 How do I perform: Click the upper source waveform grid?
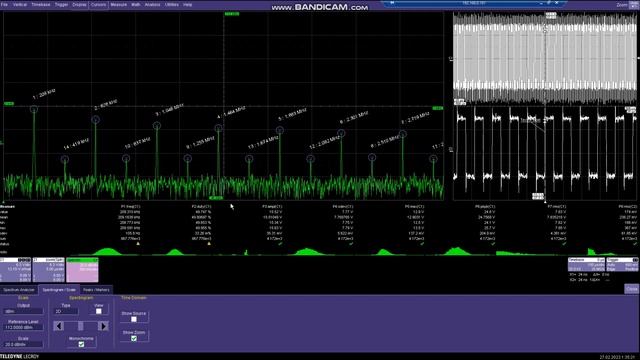pos(545,58)
